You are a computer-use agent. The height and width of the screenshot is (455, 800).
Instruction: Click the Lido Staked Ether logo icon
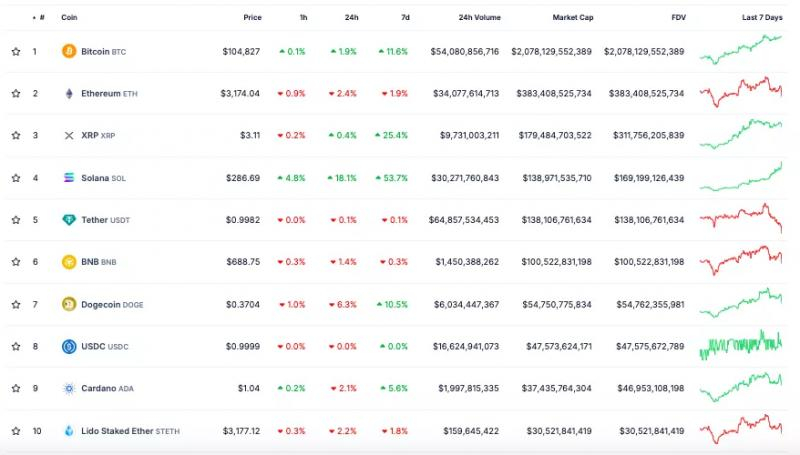click(69, 431)
